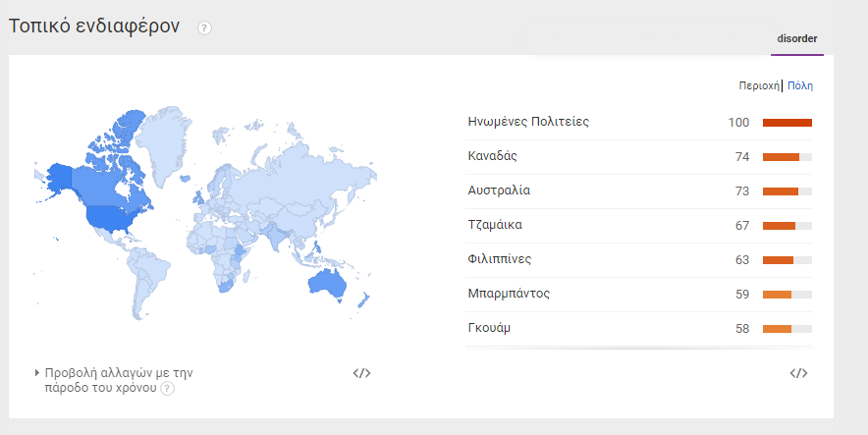Click on Γκουάμ in the list
Screen dimensions: 868x435
[489, 328]
